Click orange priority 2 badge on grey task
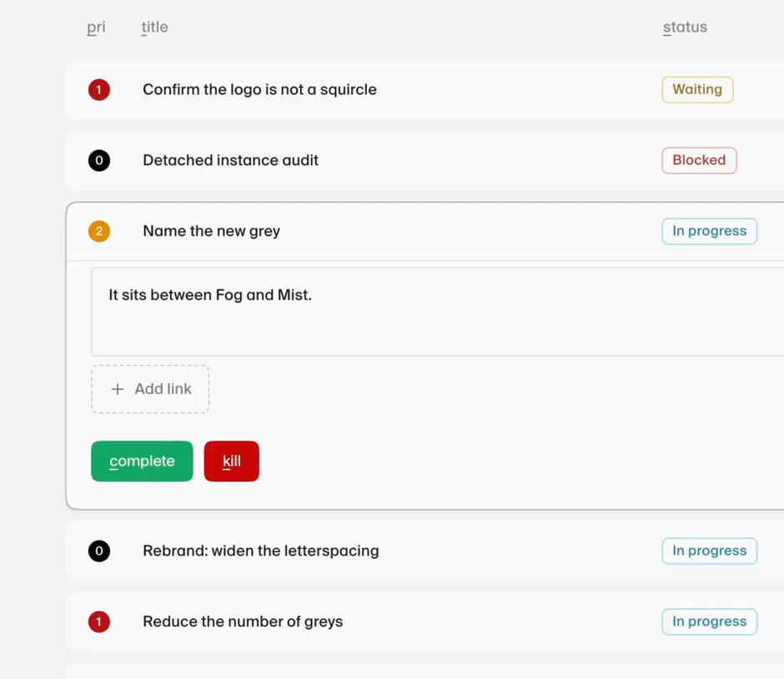 (x=99, y=231)
